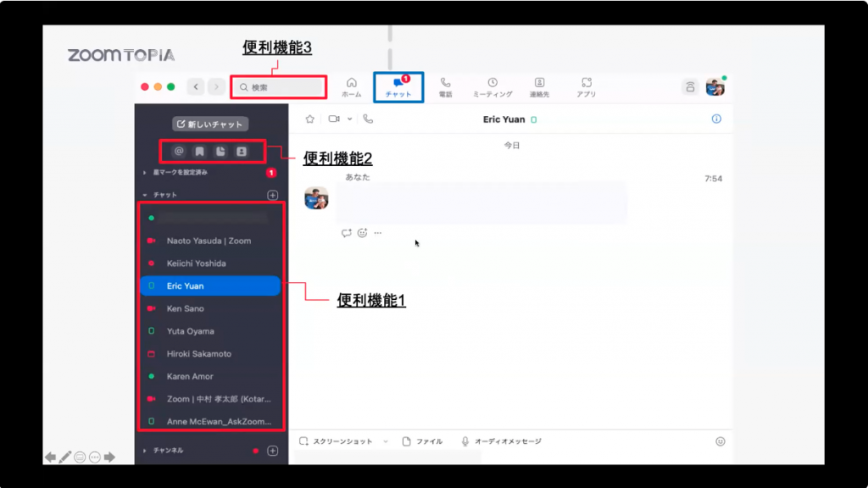This screenshot has height=488, width=868.
Task: Add an emoji reaction to the message
Action: point(362,233)
